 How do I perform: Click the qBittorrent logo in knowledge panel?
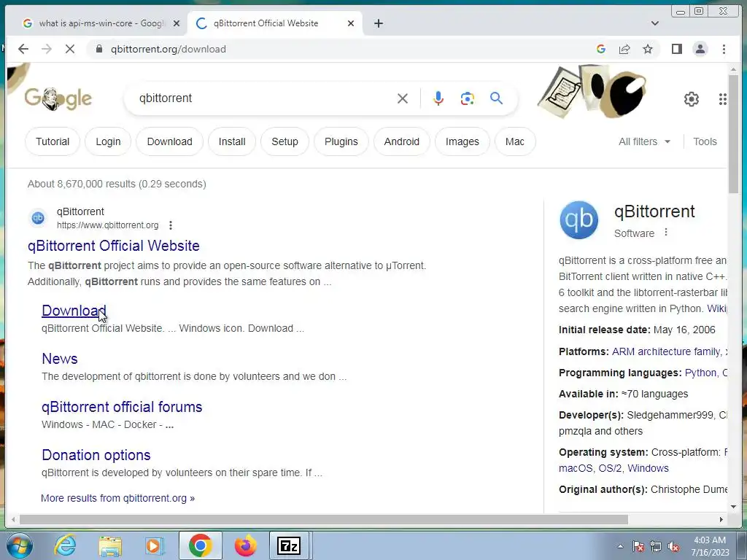pyautogui.click(x=578, y=220)
